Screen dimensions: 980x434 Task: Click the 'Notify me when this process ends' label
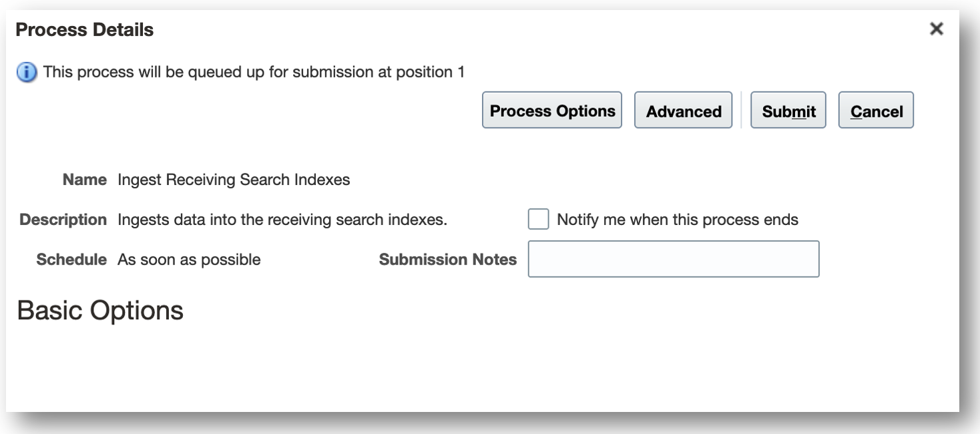[x=677, y=220]
